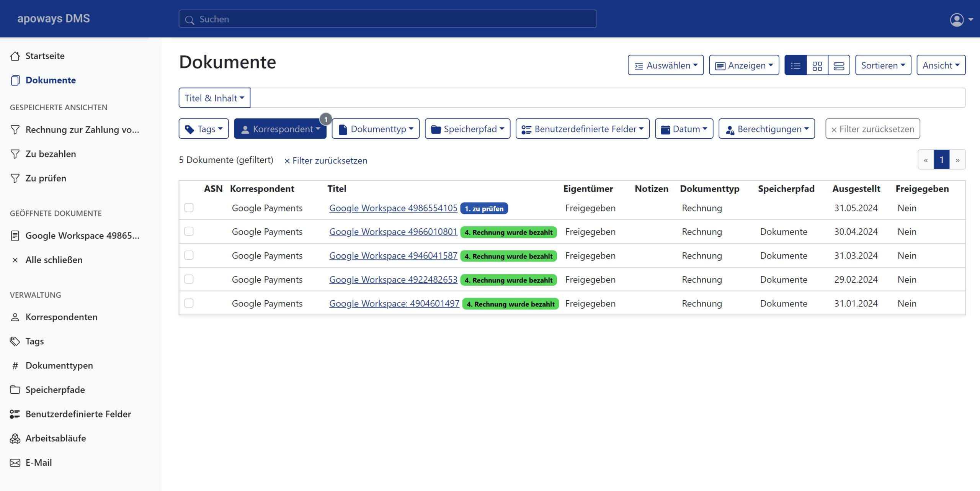Expand the Titel & Inhalt search dropdown
The height and width of the screenshot is (491, 980).
tap(214, 98)
